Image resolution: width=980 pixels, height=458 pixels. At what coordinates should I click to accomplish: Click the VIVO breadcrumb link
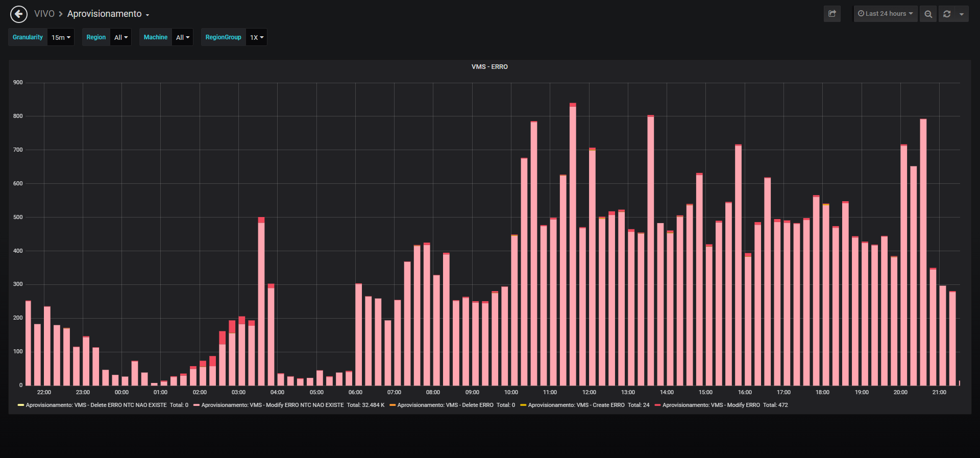[x=44, y=14]
